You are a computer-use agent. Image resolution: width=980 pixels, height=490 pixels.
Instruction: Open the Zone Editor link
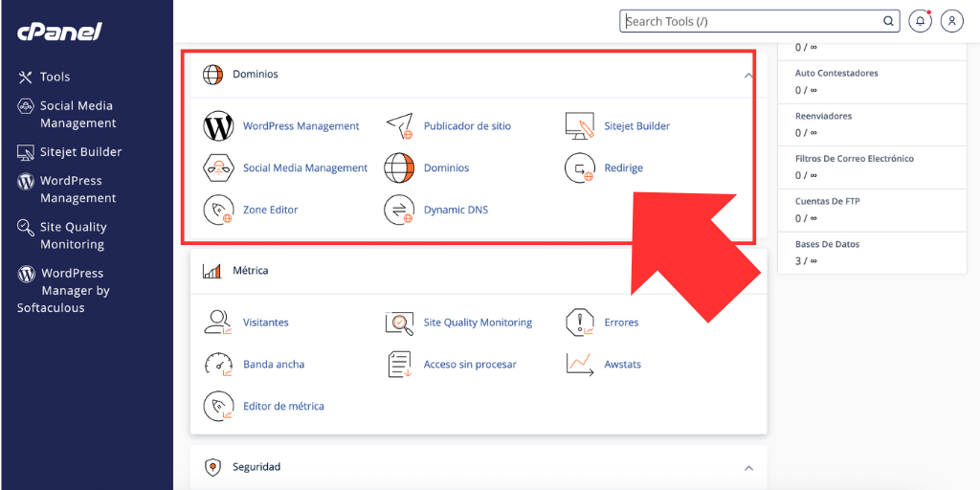pyautogui.click(x=271, y=210)
